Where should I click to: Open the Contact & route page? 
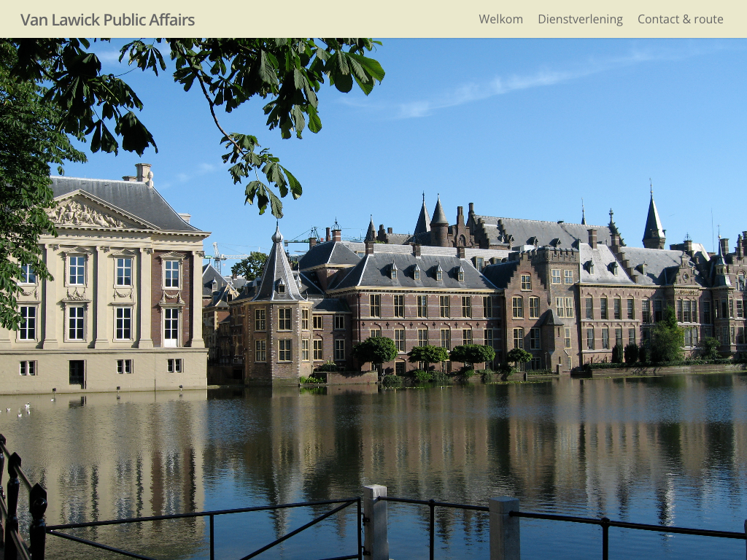[x=680, y=20]
